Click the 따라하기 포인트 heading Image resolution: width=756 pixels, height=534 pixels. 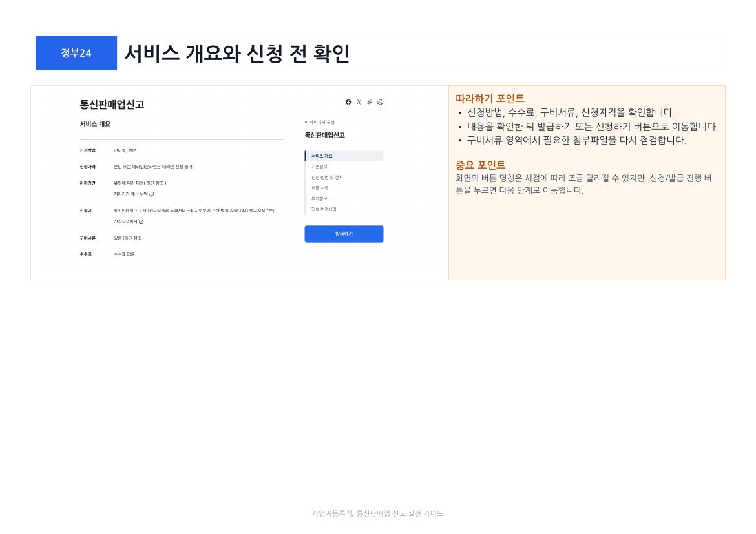[x=490, y=99]
